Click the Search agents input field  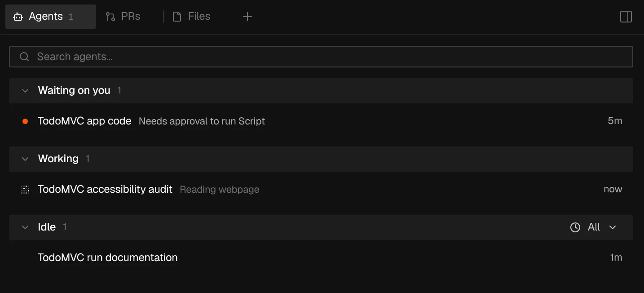321,57
